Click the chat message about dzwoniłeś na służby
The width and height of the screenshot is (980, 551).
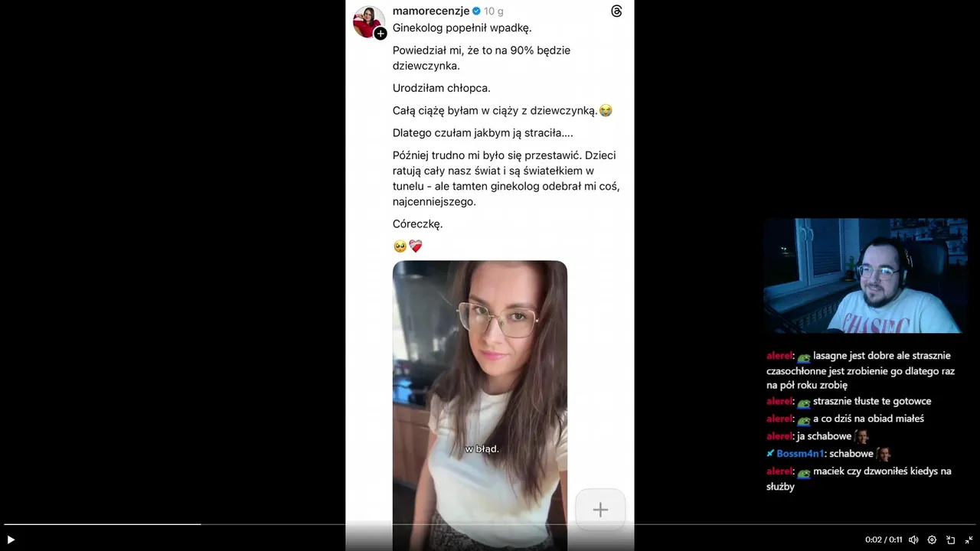click(858, 479)
